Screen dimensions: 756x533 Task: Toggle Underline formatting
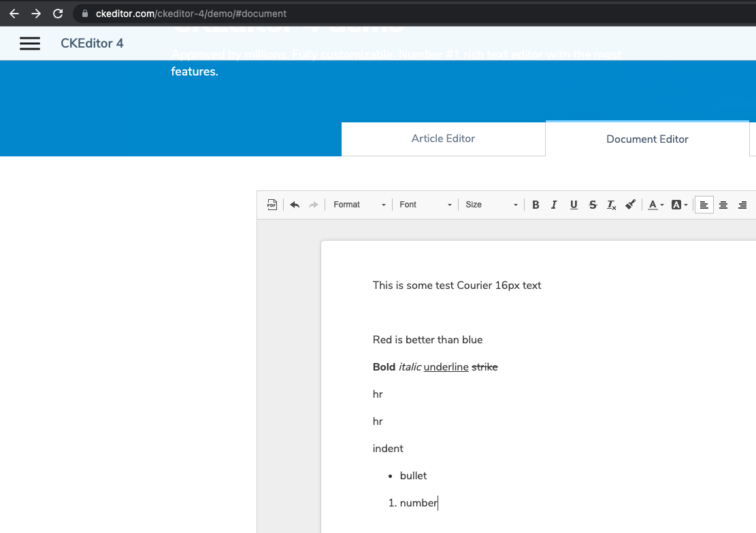573,205
